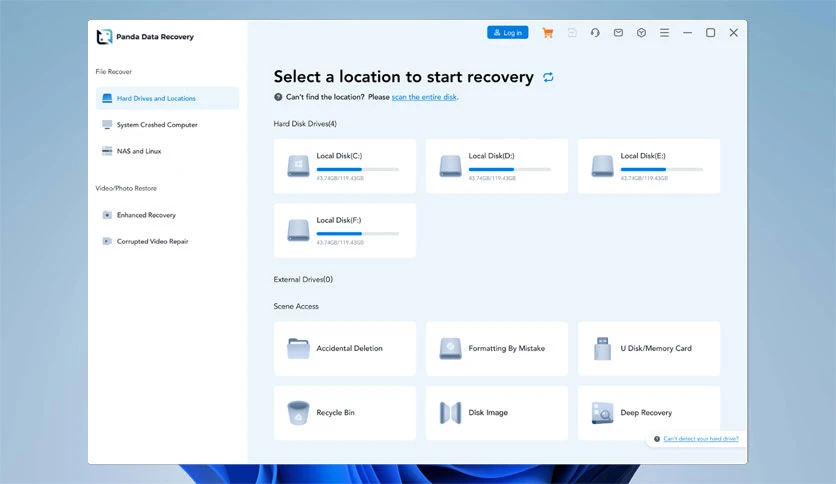Click the cube icon in title bar
This screenshot has height=484, width=836.
[641, 33]
